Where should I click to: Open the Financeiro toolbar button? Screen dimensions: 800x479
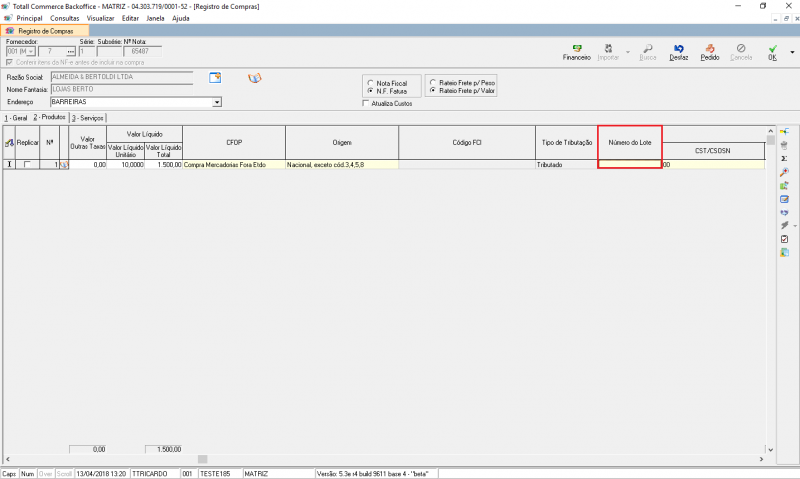576,52
